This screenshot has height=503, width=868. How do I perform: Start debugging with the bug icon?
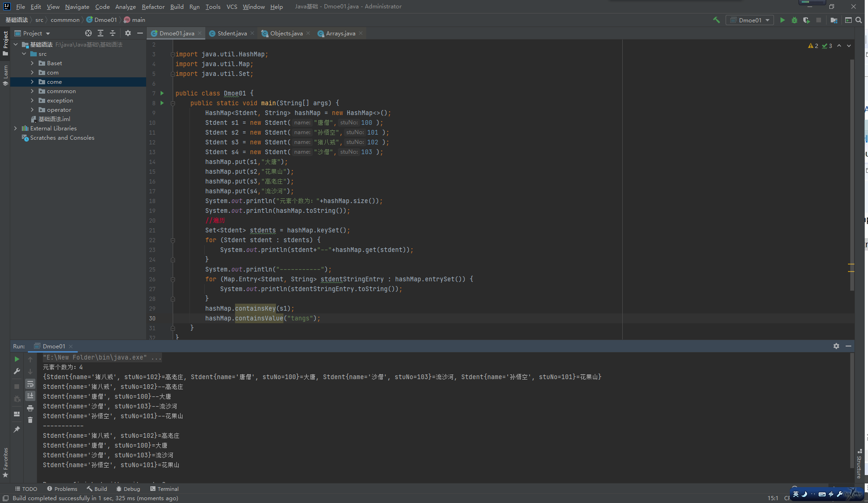point(794,20)
